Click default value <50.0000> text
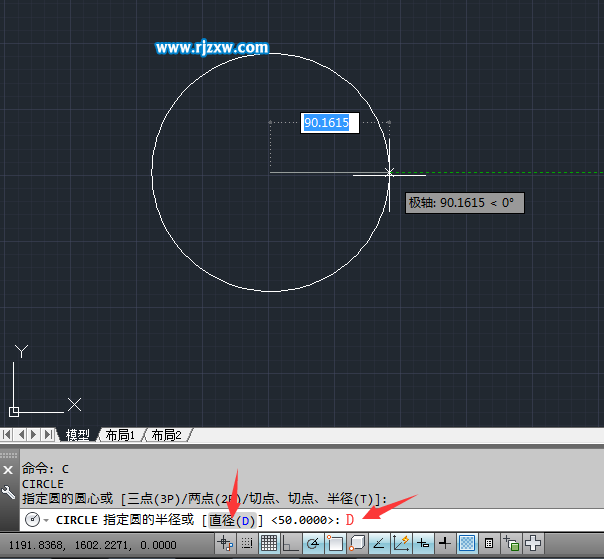 click(302, 520)
